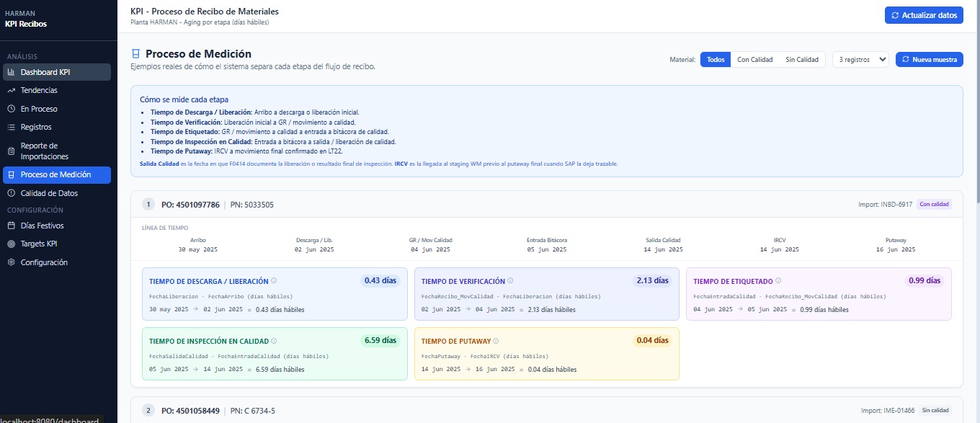980x423 pixels.
Task: Click the Actualizar datos button
Action: (x=924, y=14)
